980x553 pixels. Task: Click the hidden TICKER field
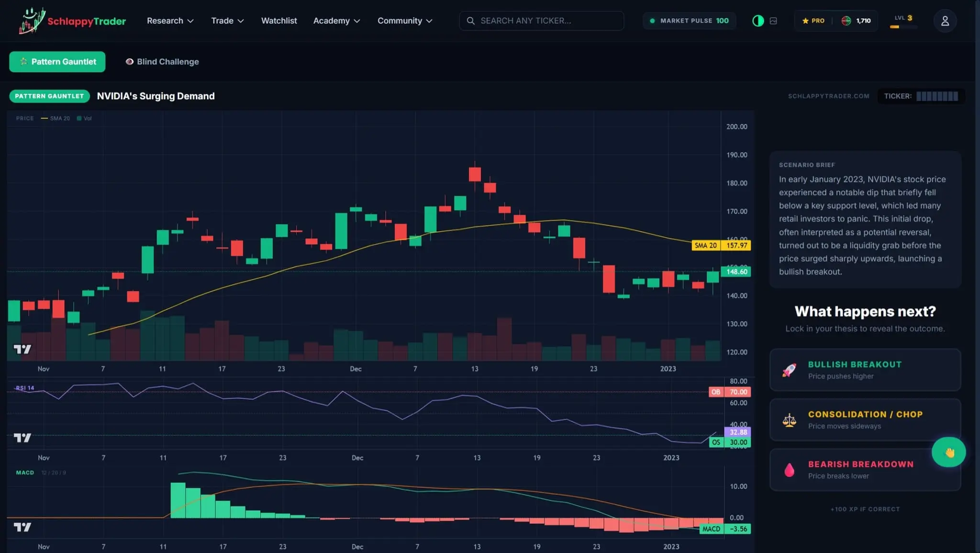coord(921,96)
